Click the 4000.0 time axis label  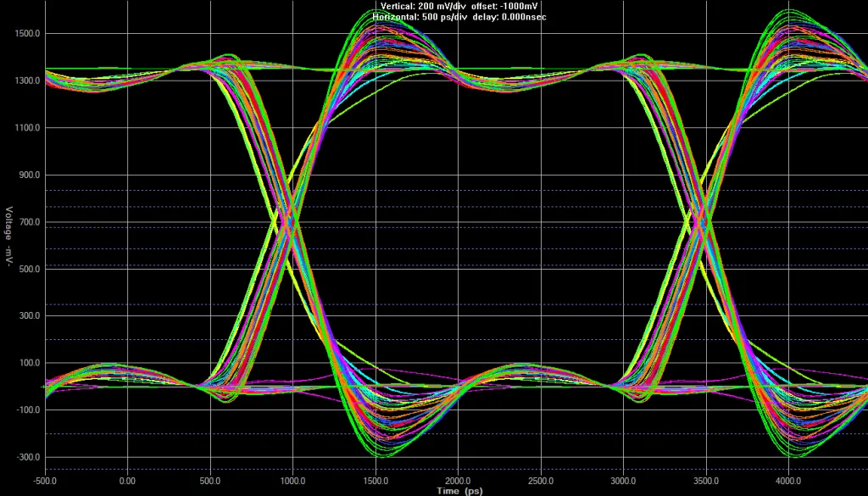click(788, 481)
